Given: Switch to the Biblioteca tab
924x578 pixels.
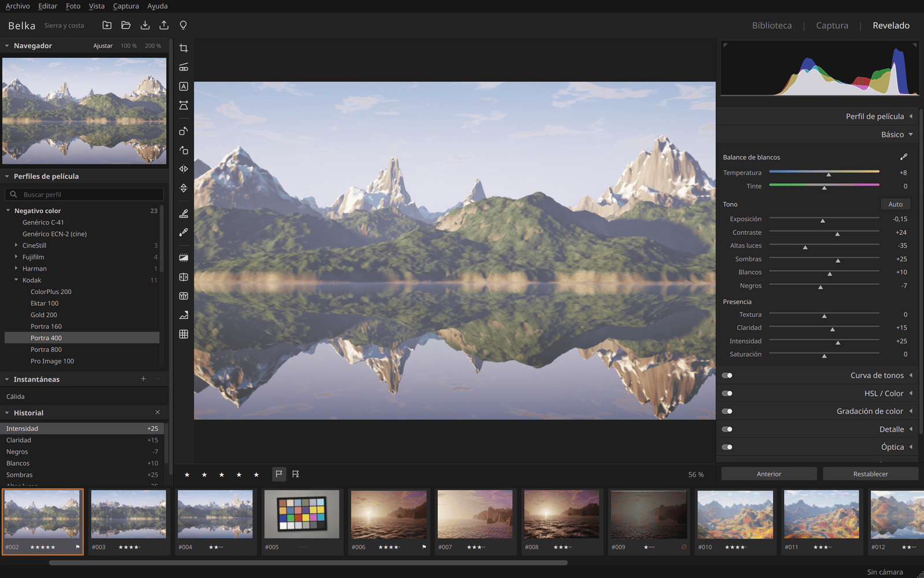Looking at the screenshot, I should (772, 25).
